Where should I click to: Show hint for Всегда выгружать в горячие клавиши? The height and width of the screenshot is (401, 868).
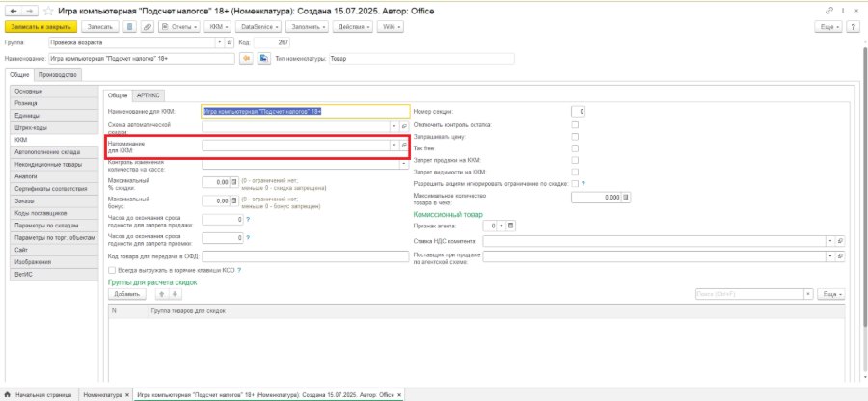point(239,271)
